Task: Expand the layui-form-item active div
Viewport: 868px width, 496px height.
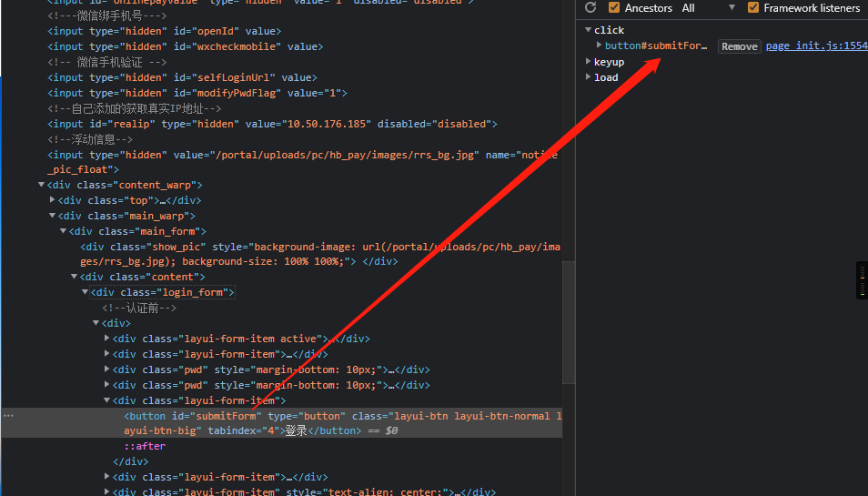Action: (106, 339)
